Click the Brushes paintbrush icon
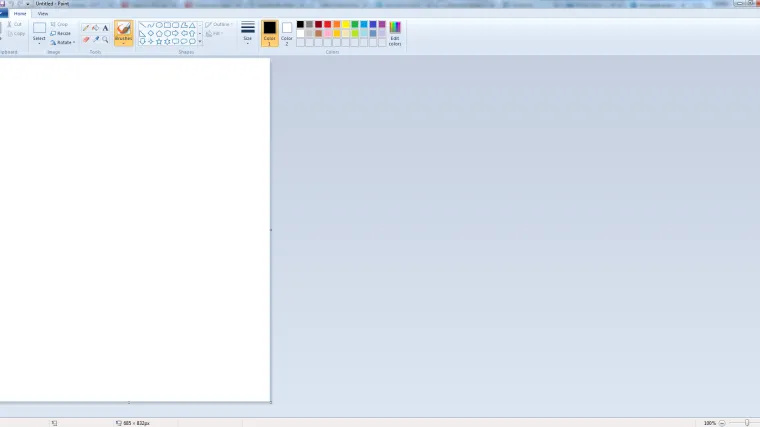The width and height of the screenshot is (760, 427). [124, 28]
